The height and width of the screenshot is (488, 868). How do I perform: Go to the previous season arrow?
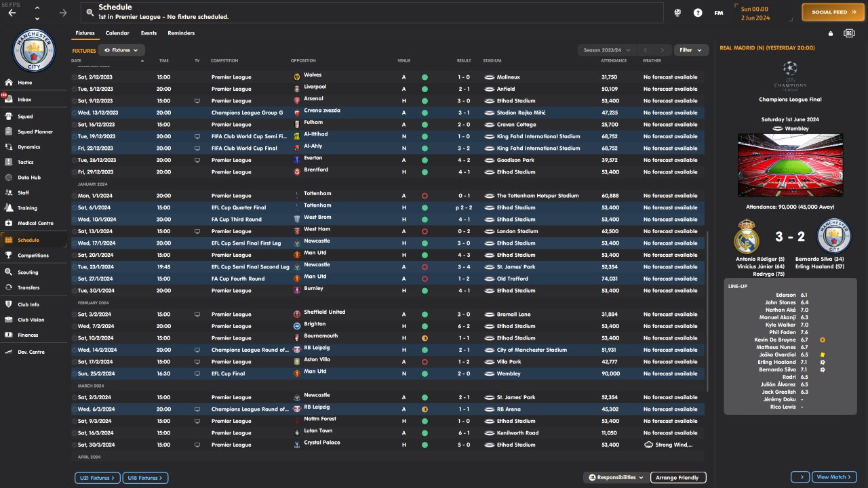tap(646, 50)
